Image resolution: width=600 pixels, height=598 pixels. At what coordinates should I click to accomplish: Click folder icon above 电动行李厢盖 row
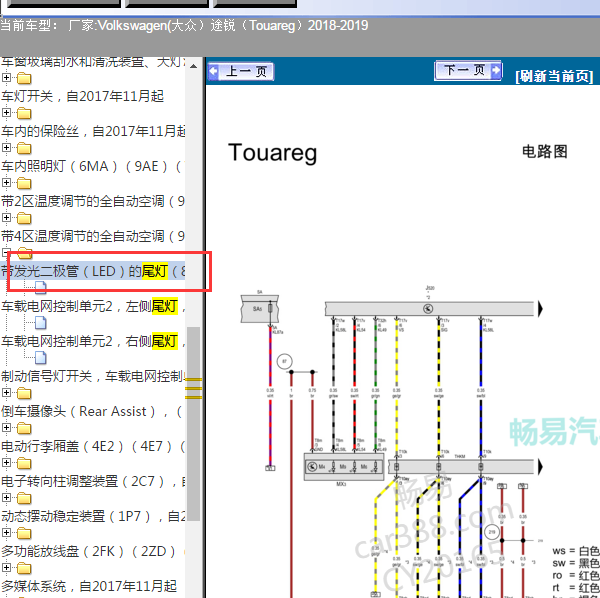[24, 428]
